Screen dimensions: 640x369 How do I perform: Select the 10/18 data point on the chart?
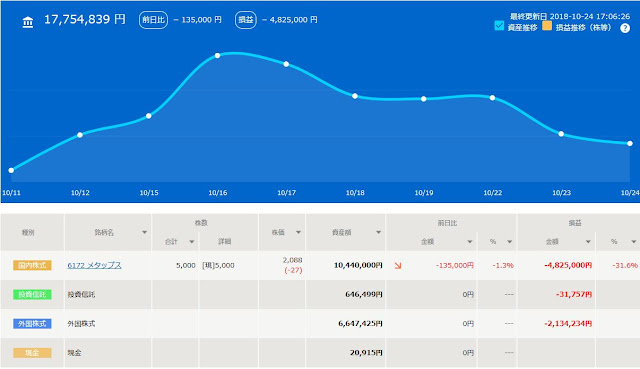click(355, 96)
